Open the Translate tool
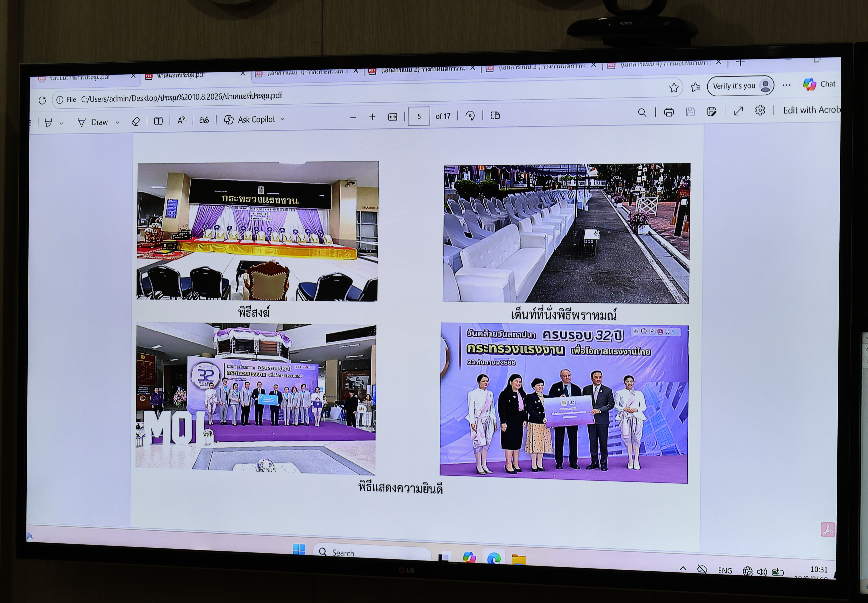Image resolution: width=868 pixels, height=603 pixels. (204, 120)
